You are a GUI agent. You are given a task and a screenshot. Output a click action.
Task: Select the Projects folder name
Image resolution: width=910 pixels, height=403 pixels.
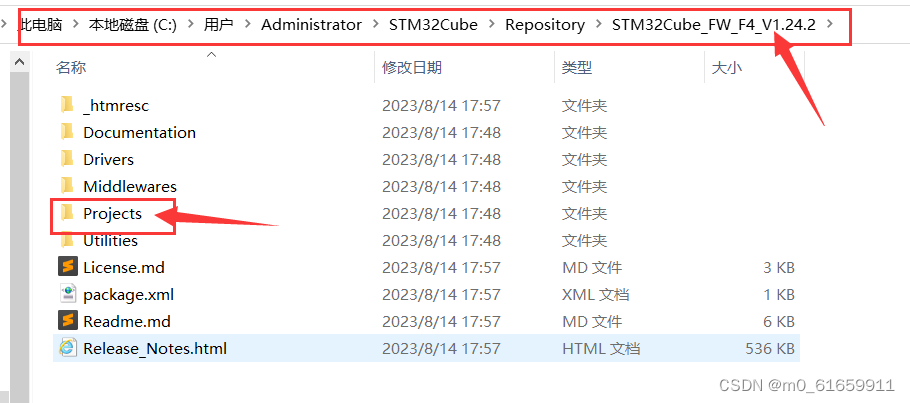click(113, 213)
